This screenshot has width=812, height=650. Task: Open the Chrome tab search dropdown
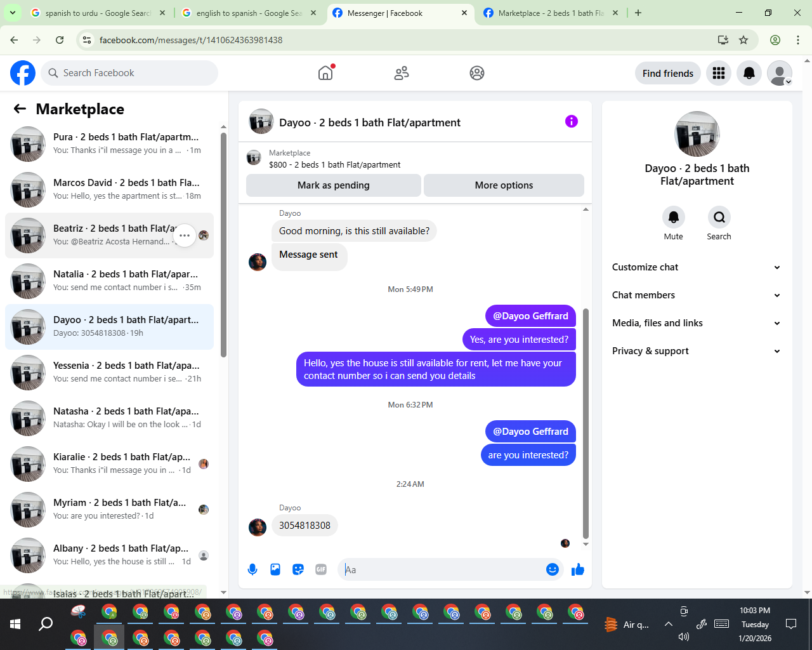[13, 13]
